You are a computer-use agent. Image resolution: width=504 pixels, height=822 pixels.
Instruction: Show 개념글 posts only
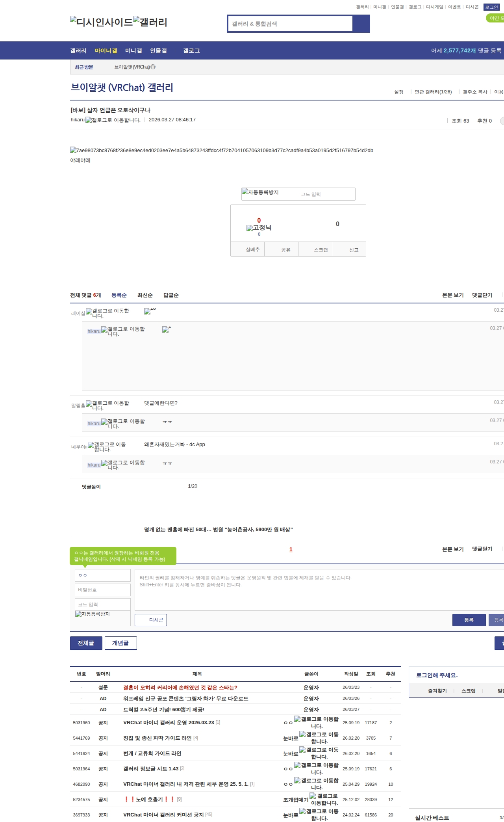(120, 643)
